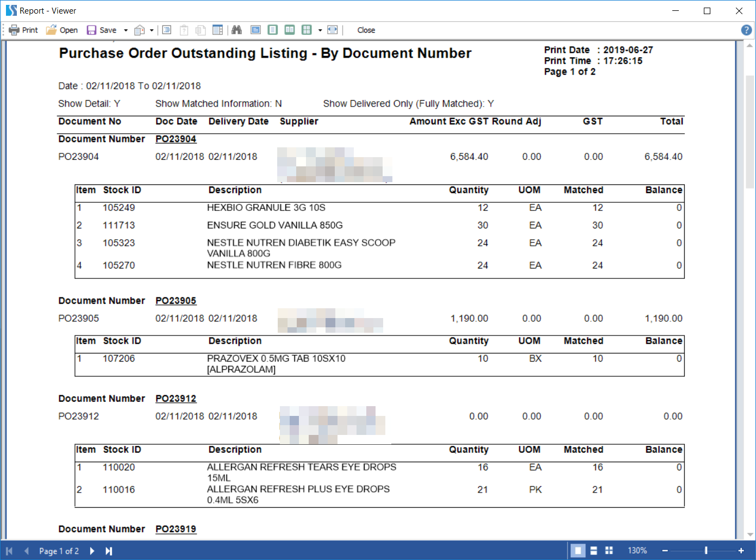Click the vertical scrollbar thumb
The image size is (756, 560).
click(x=750, y=132)
